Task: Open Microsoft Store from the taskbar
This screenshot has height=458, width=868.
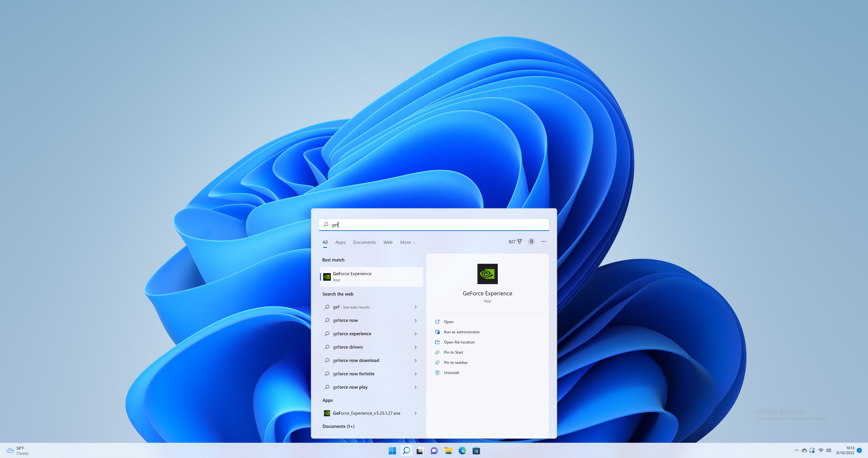Action: pyautogui.click(x=476, y=451)
